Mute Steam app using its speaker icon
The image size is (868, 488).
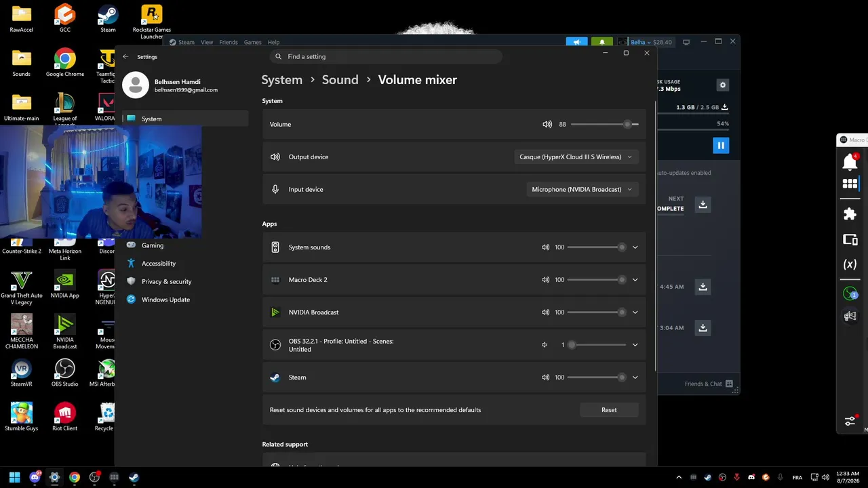[545, 378]
